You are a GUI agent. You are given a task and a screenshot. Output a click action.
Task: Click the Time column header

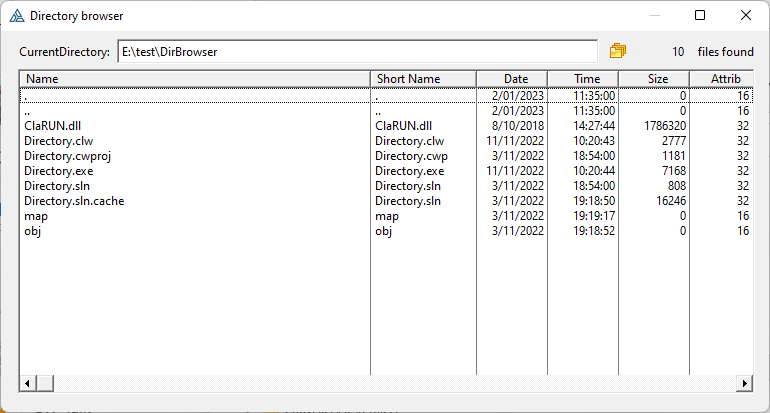coord(587,78)
